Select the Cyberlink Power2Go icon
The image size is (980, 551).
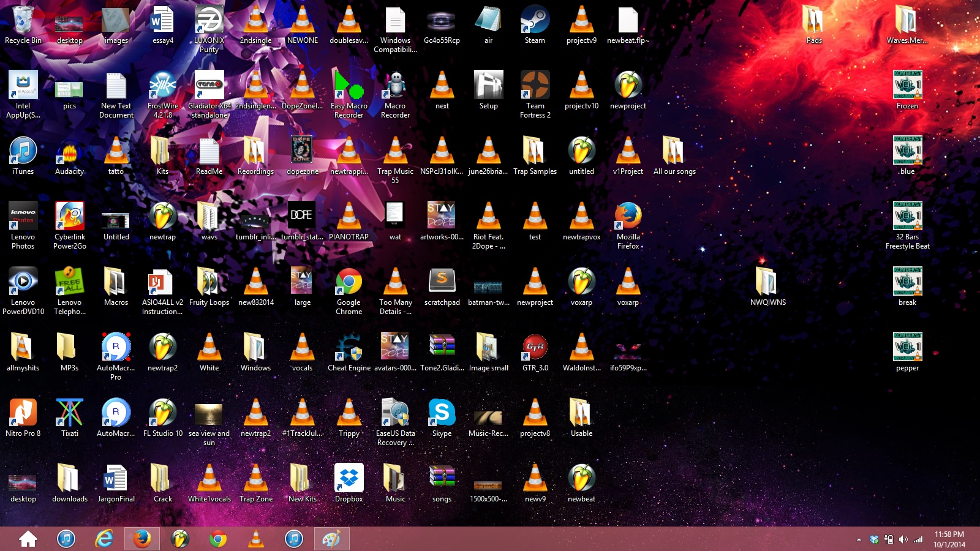69,217
